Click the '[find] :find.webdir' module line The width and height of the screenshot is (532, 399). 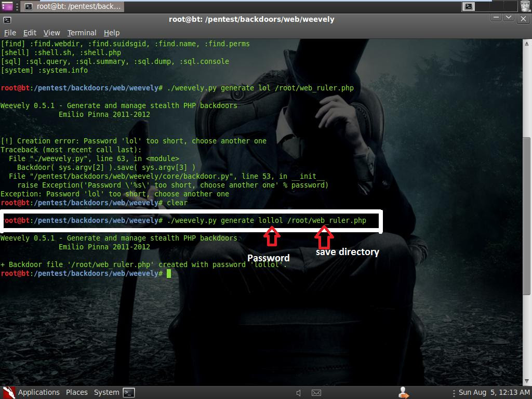(125, 44)
